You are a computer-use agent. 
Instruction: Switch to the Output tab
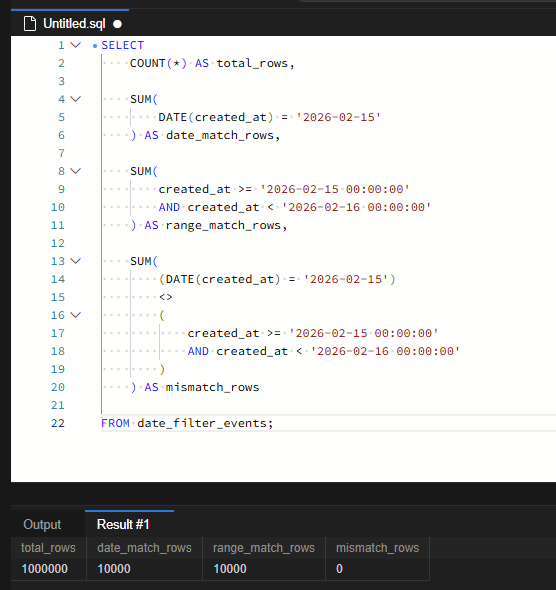click(x=42, y=524)
